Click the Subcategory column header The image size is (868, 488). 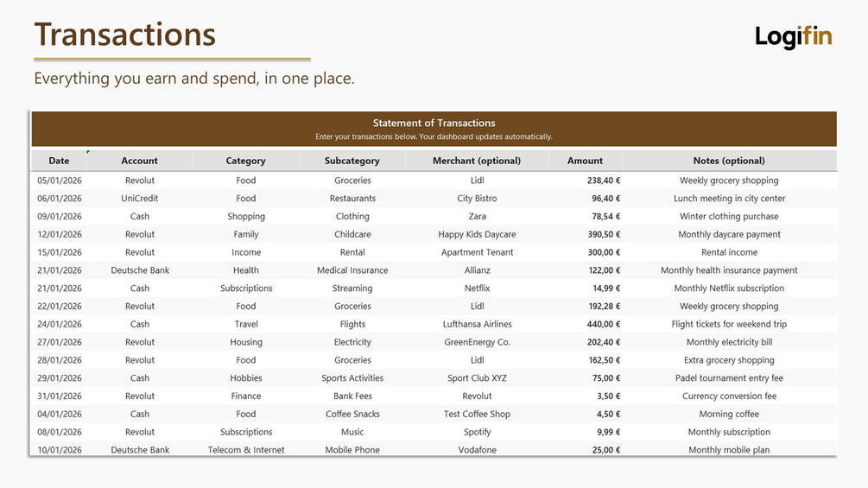click(x=352, y=161)
